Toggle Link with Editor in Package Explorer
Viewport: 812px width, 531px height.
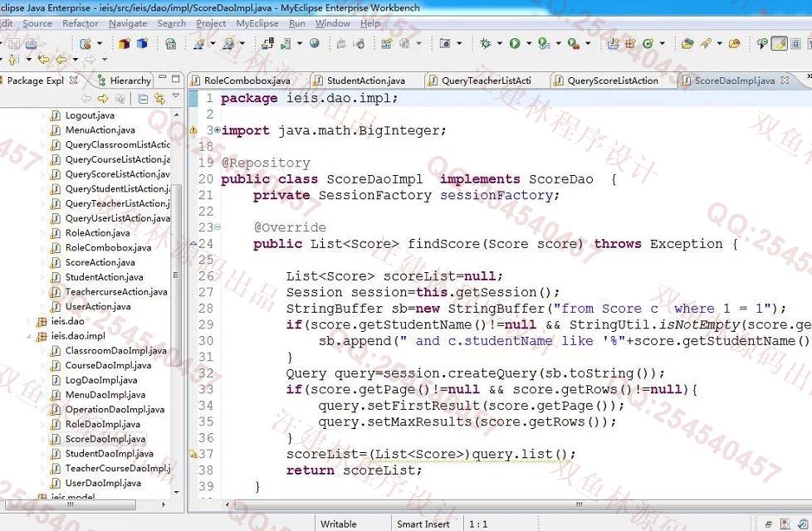(x=160, y=99)
